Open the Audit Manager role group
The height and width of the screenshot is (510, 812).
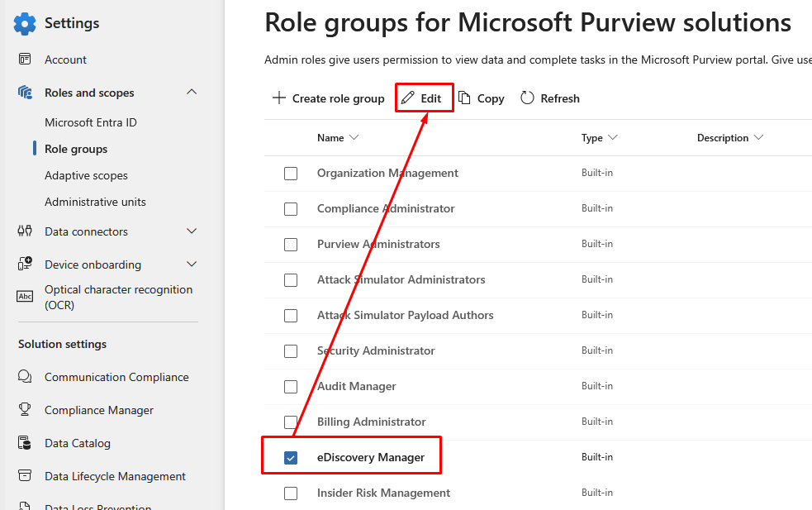[356, 386]
